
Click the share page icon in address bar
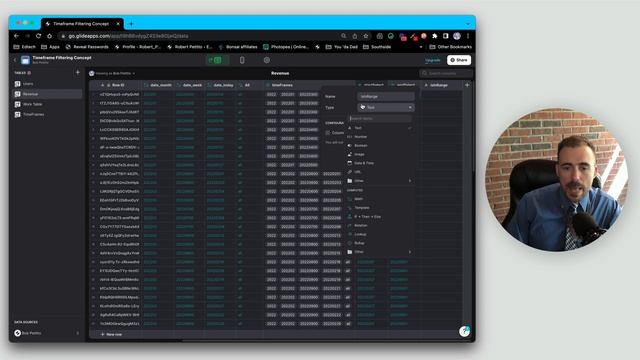pos(355,36)
